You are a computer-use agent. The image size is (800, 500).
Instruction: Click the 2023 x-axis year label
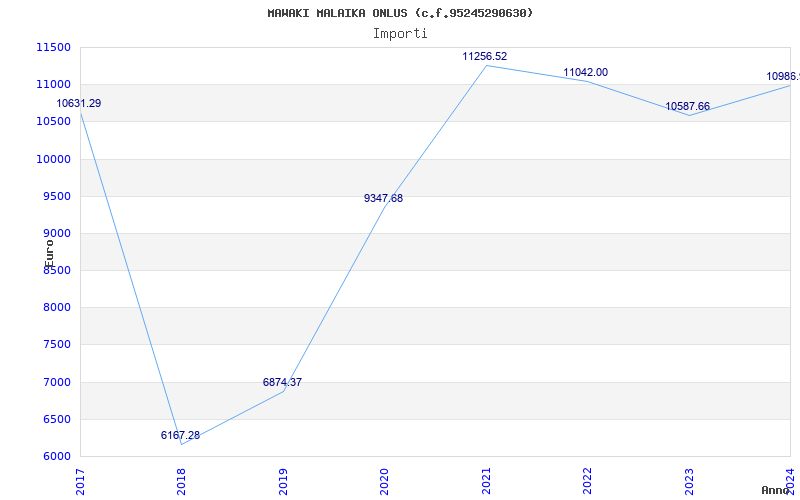coord(689,481)
